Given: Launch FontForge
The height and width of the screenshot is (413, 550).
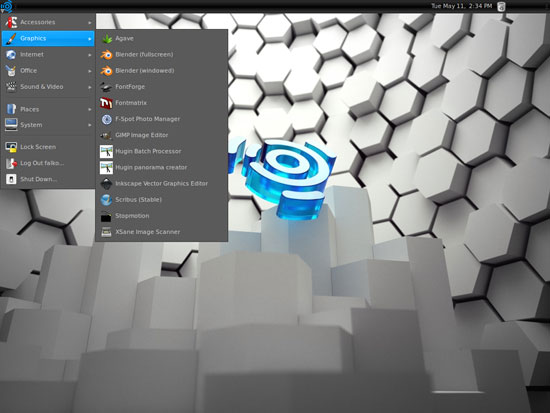Looking at the screenshot, I should pos(162,87).
